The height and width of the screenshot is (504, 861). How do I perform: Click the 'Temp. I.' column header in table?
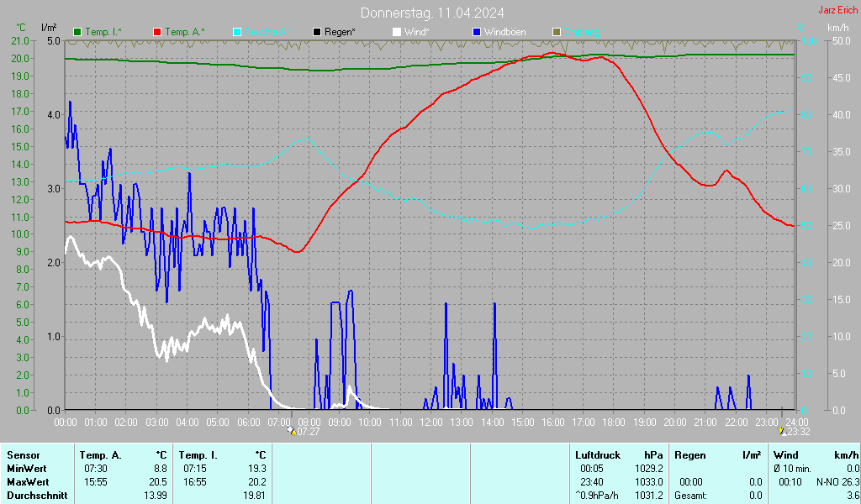point(198,455)
